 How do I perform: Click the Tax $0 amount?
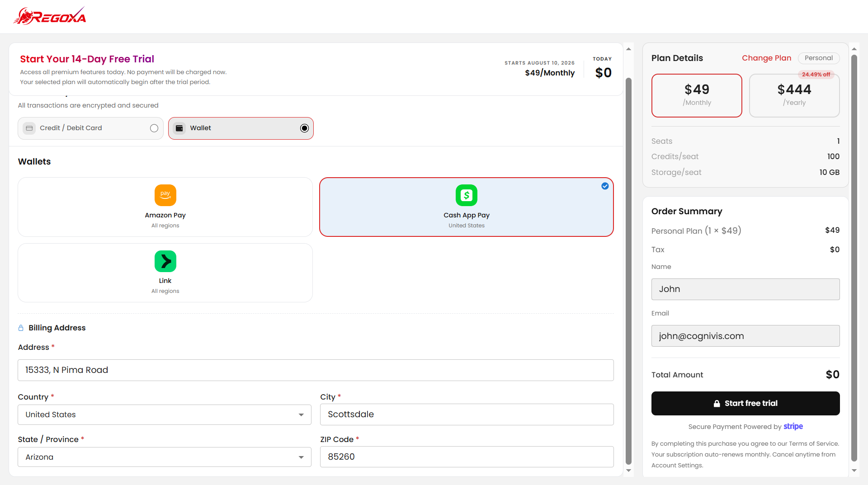(835, 250)
